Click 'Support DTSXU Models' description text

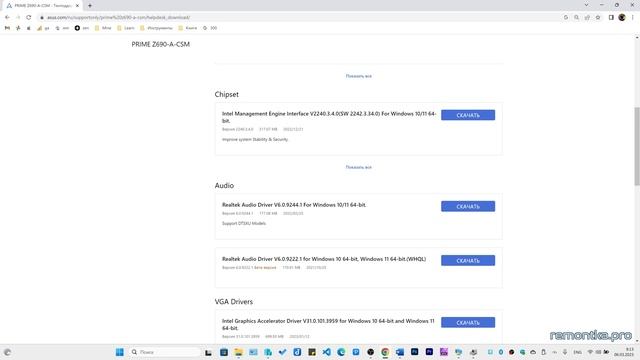(244, 223)
